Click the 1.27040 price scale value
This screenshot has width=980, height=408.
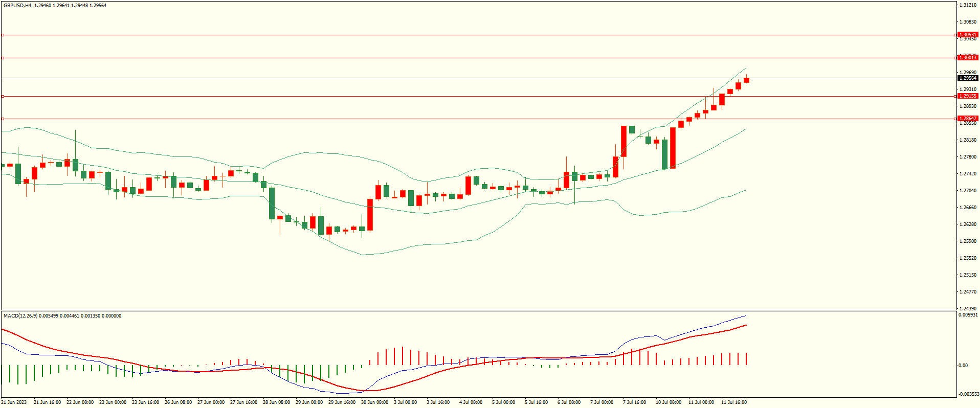(968, 191)
